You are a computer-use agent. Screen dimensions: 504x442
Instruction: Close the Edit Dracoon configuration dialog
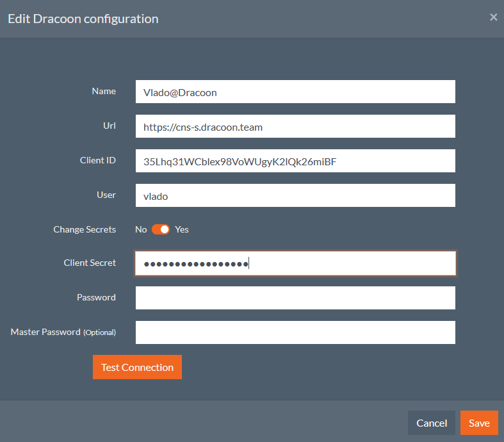coord(493,17)
